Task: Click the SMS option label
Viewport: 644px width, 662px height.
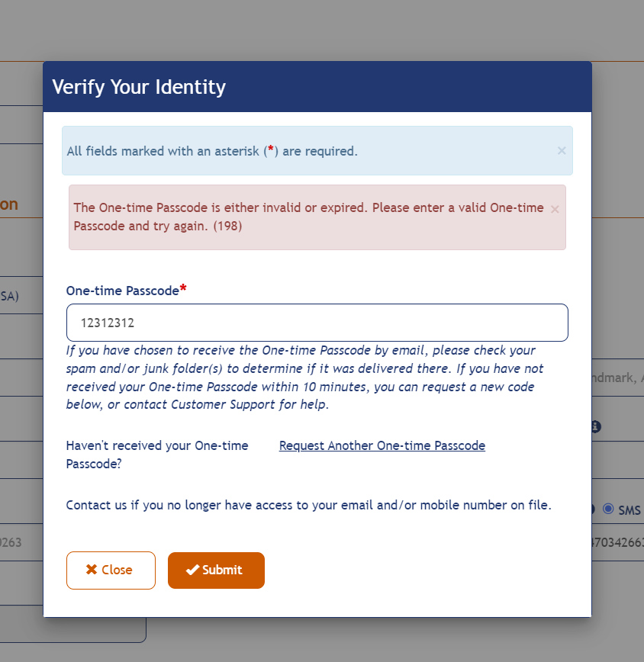Action: point(630,509)
